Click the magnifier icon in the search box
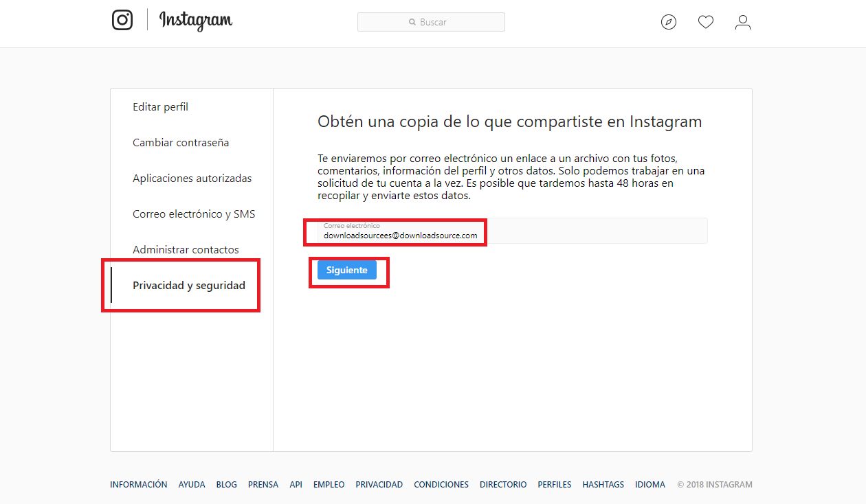 pyautogui.click(x=412, y=22)
